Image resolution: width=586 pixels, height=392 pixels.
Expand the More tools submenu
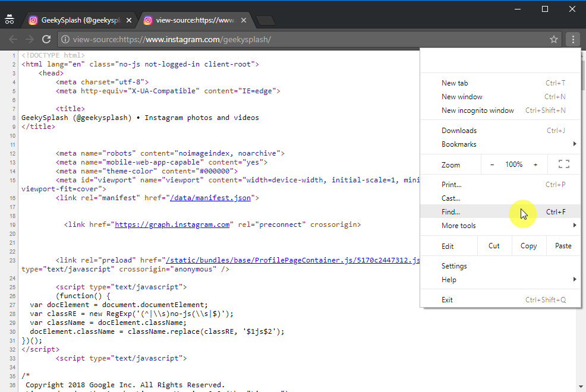(x=500, y=226)
